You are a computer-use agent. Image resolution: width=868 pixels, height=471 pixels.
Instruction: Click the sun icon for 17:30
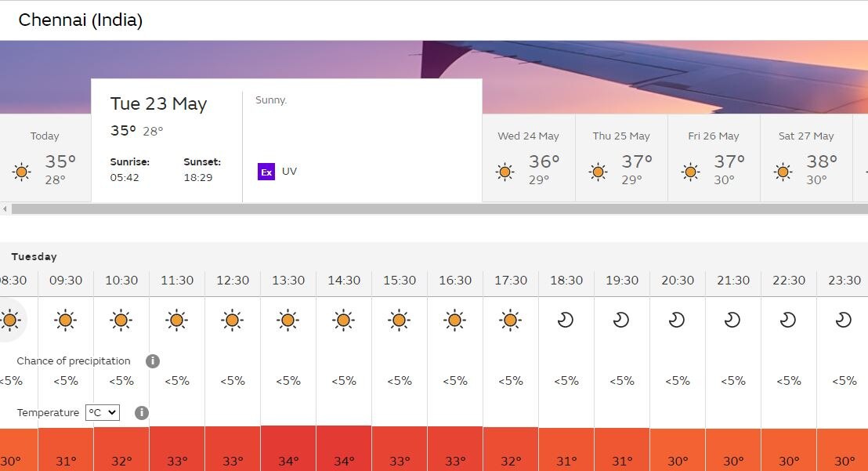(x=510, y=320)
